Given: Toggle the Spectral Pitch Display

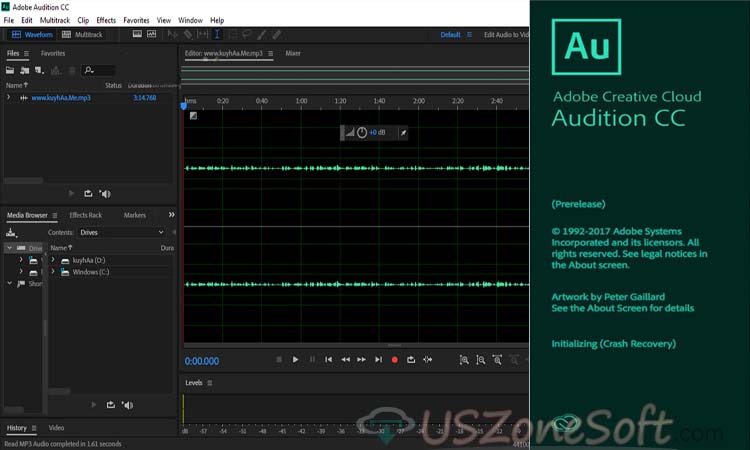Looking at the screenshot, I should 152,34.
